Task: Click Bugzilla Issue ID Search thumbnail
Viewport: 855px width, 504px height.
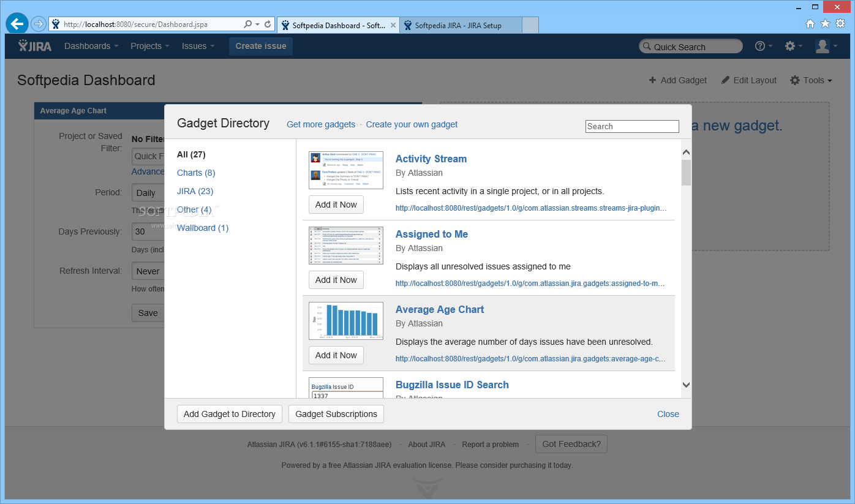Action: click(x=346, y=388)
